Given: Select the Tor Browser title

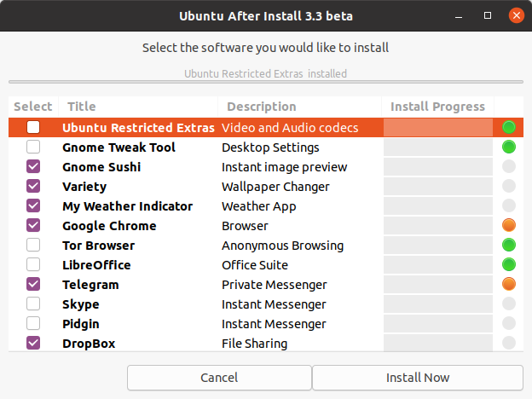Looking at the screenshot, I should pos(98,246).
